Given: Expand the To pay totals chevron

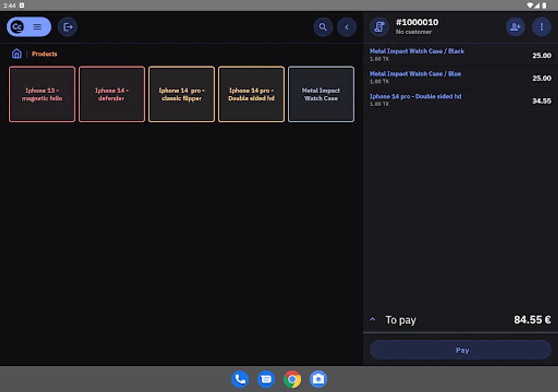Looking at the screenshot, I should pyautogui.click(x=373, y=320).
